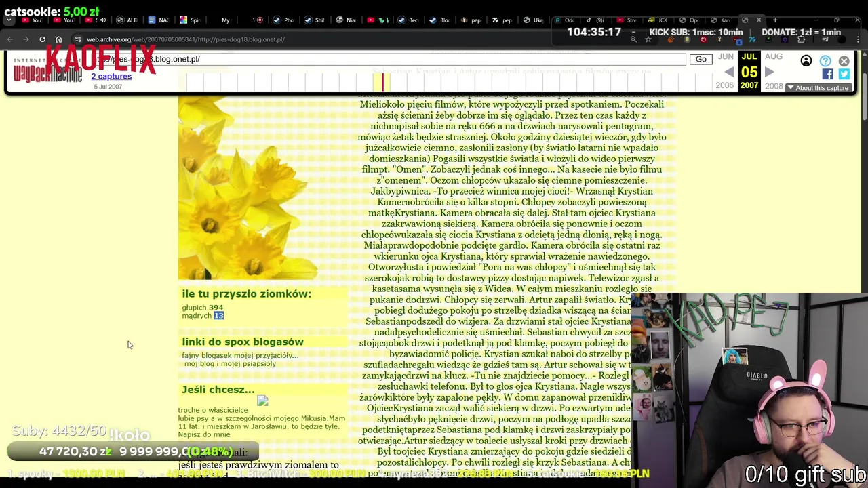Switch to the 'NAG' tab
Screen dimensions: 868x488
[158, 20]
